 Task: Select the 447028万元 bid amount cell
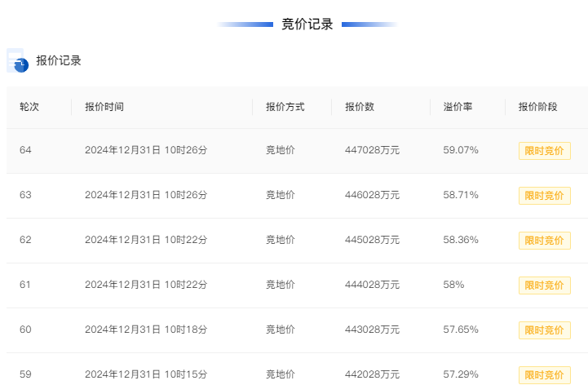[373, 150]
